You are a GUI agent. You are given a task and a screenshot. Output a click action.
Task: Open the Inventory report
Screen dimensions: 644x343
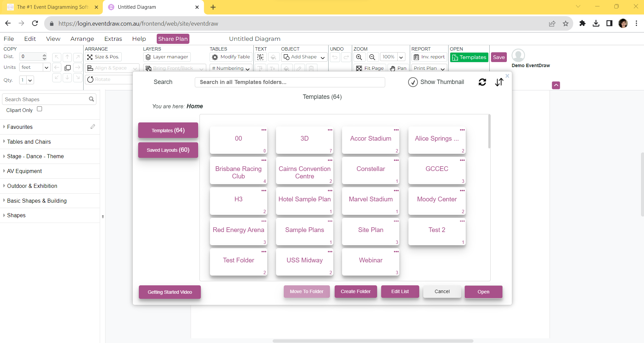coord(429,57)
